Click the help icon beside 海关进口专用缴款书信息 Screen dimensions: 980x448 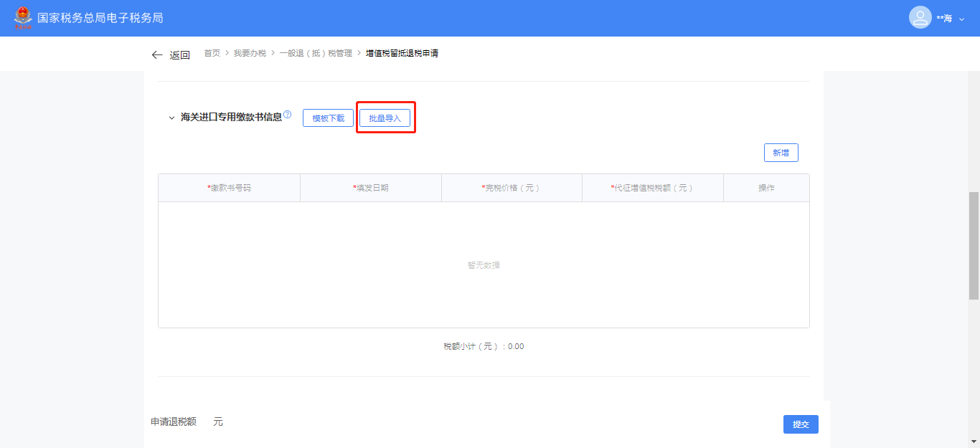click(287, 115)
